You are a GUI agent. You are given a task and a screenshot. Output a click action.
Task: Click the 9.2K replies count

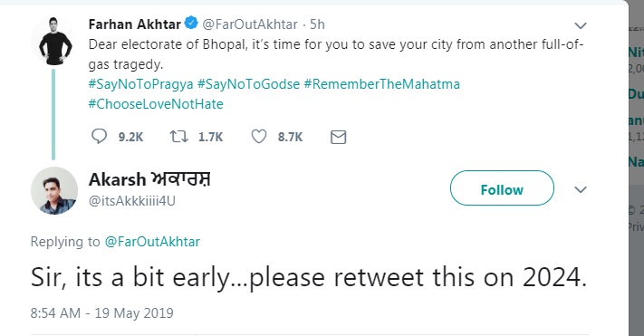(x=130, y=137)
